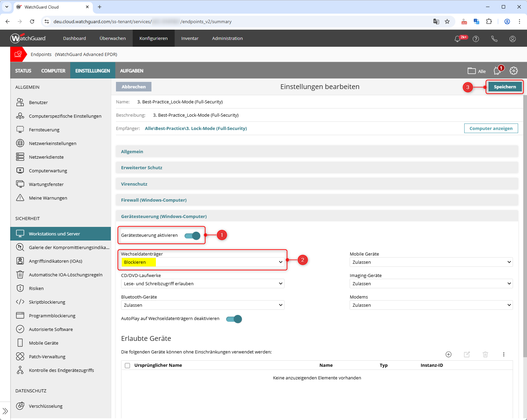The width and height of the screenshot is (527, 420).
Task: Open the help question mark icon
Action: (476, 39)
